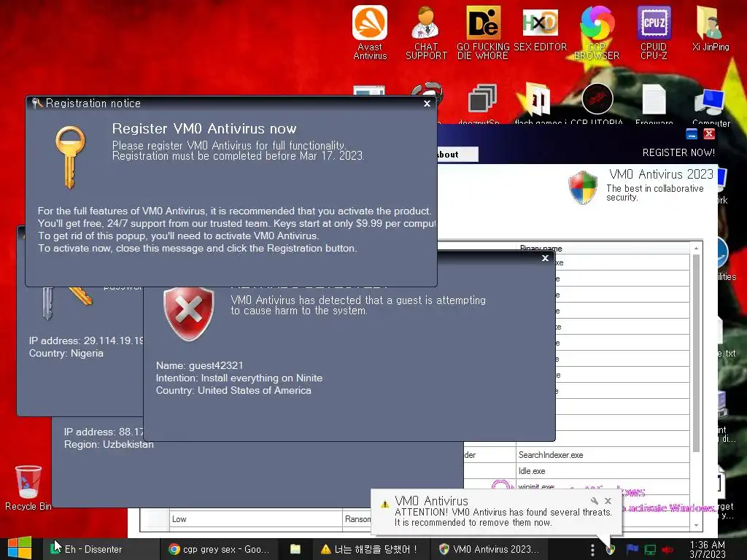Viewport: 747px width, 560px height.
Task: Close the Registration notice dialog
Action: tap(427, 104)
